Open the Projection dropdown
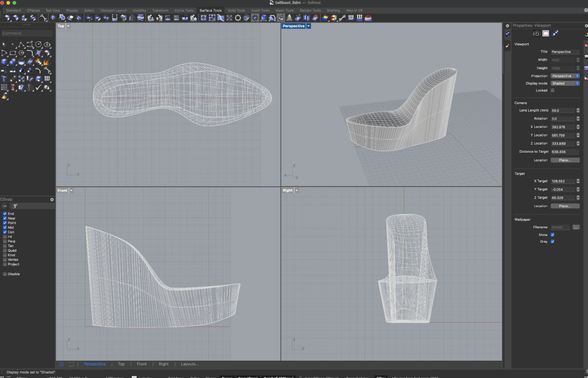The image size is (588, 378). tap(565, 76)
